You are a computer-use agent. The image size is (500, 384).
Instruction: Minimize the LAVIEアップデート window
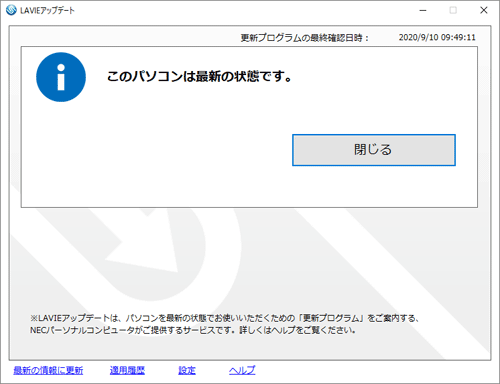tap(423, 10)
